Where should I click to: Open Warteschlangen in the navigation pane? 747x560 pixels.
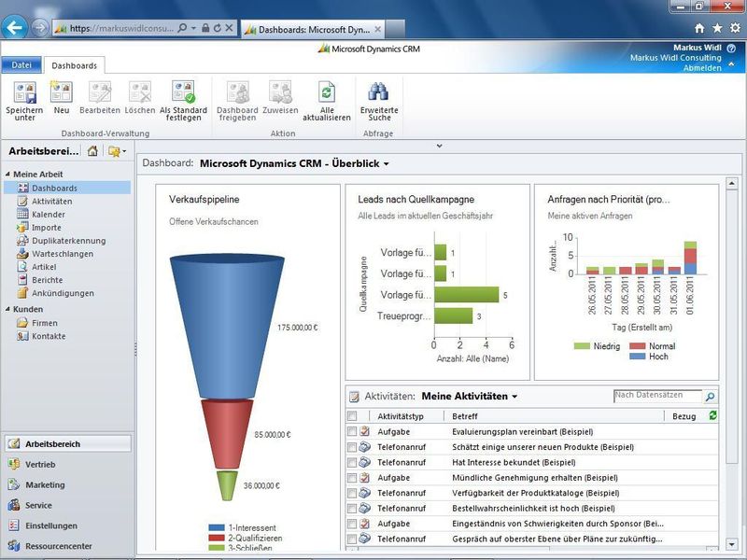coord(63,254)
